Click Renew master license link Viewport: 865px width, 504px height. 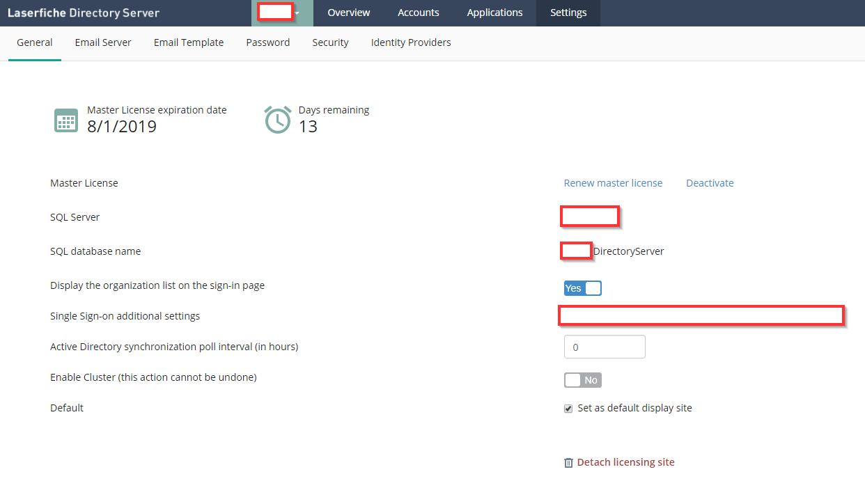click(614, 183)
